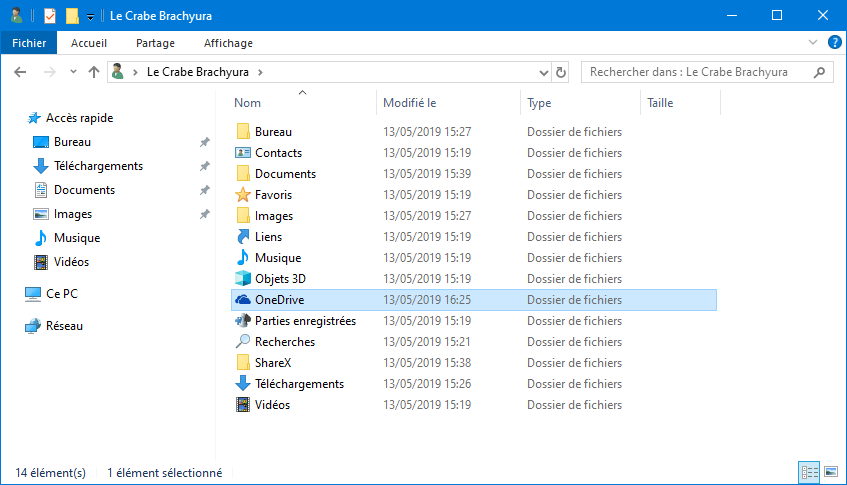Open the Customize Quick Access Toolbar dropdown

click(x=90, y=17)
